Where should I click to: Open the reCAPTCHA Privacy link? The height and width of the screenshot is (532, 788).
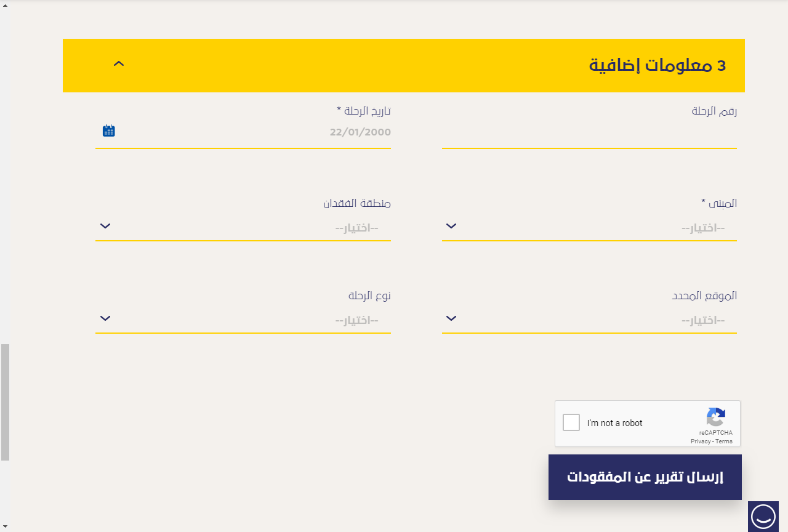700,441
